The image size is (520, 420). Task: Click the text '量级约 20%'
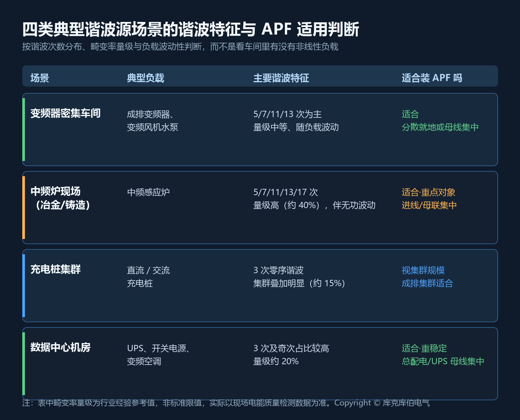pyautogui.click(x=276, y=361)
